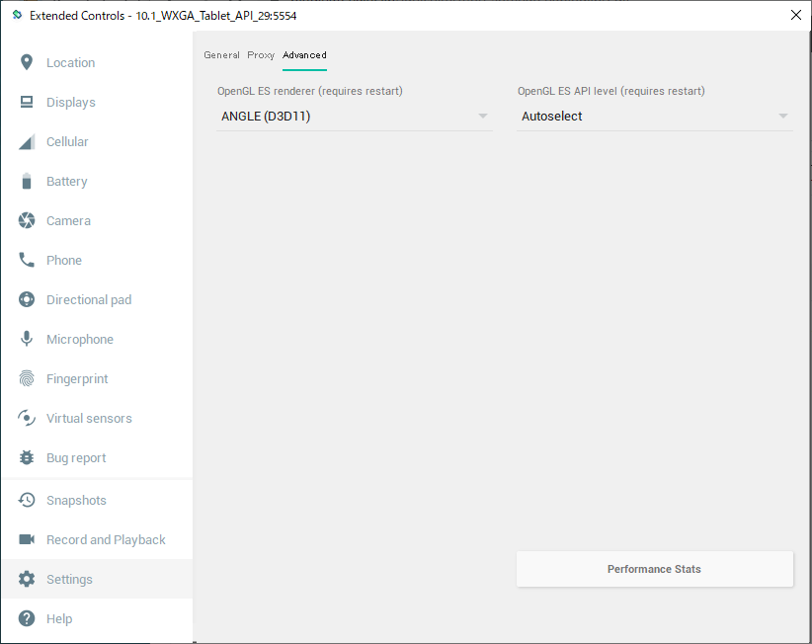Open the OpenGL ES API level dropdown
The image size is (812, 644).
(655, 116)
